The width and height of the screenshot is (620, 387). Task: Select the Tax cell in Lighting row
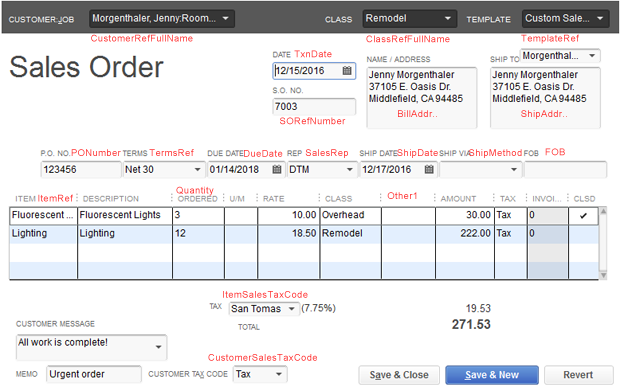tap(510, 234)
